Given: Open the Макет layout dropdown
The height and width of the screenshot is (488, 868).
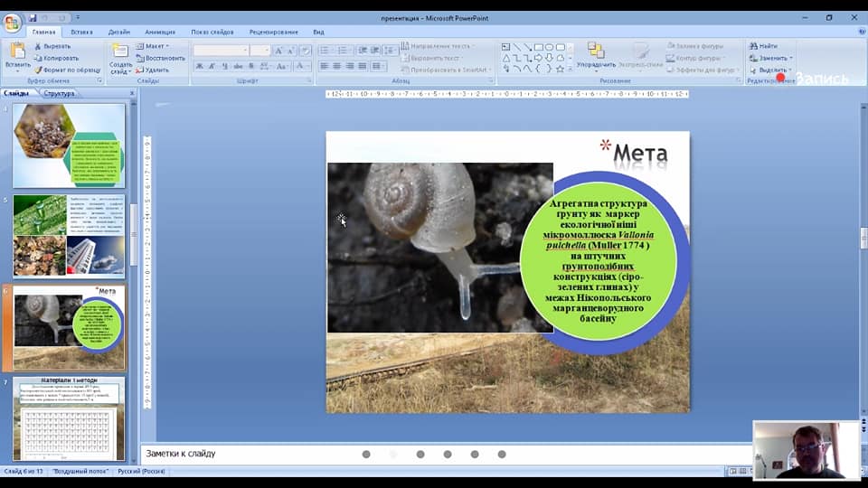Looking at the screenshot, I should coord(156,46).
